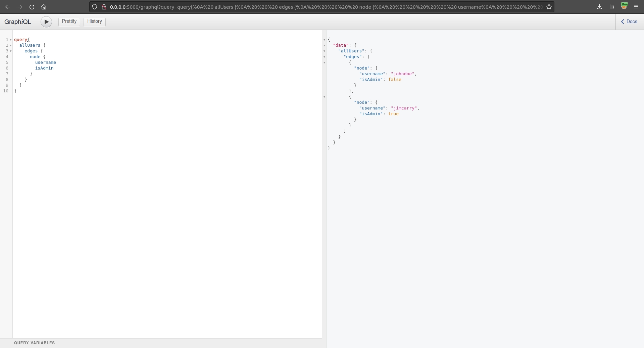Open the Docs sidebar
The image size is (644, 348).
pos(629,22)
